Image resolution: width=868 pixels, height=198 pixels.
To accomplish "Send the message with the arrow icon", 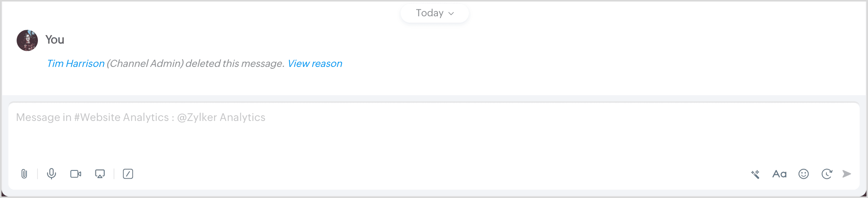I will pos(847,174).
